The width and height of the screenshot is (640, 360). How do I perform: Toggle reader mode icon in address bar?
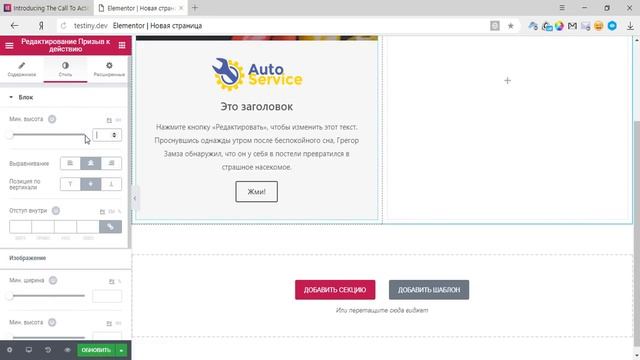[x=495, y=26]
